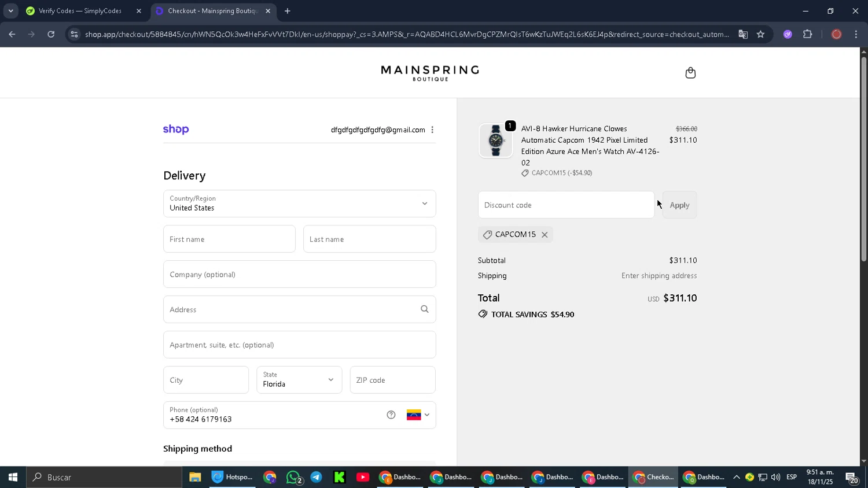The height and width of the screenshot is (488, 868).
Task: Click the First name field
Action: 229,239
